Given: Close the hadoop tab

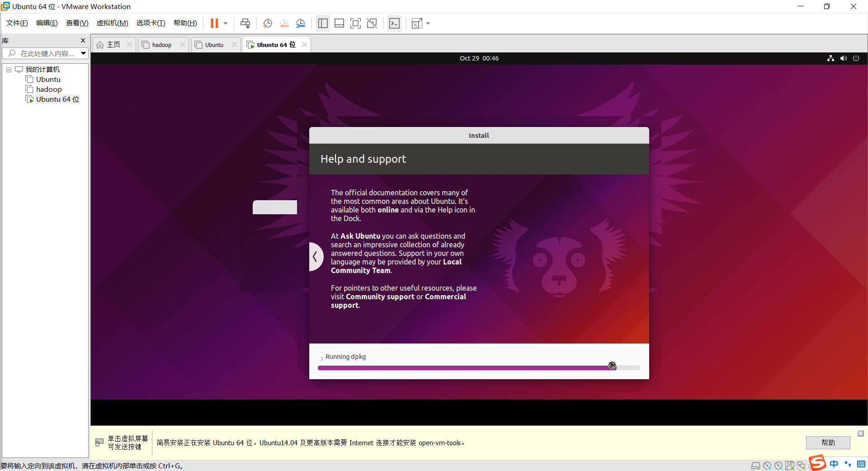Looking at the screenshot, I should coord(182,44).
